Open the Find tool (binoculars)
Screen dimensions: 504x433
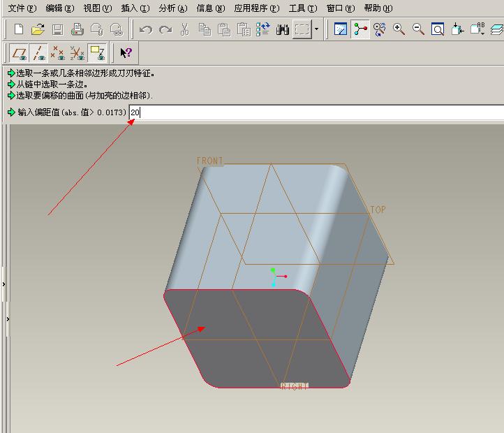coord(283,29)
